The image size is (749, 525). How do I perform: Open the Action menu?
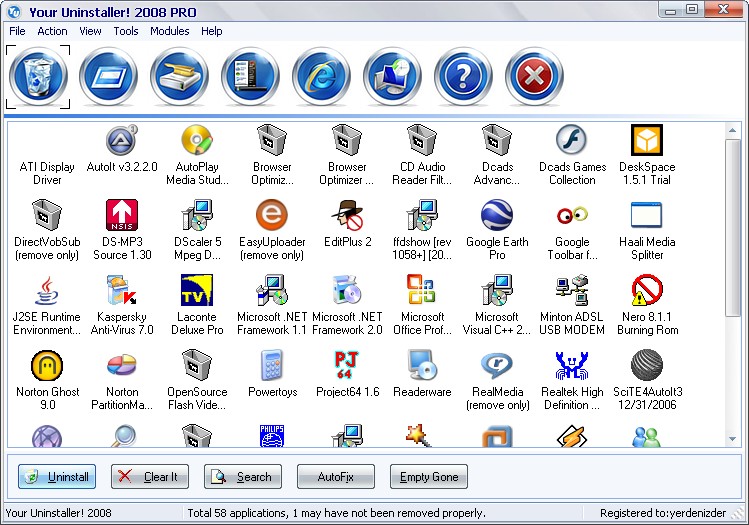52,31
